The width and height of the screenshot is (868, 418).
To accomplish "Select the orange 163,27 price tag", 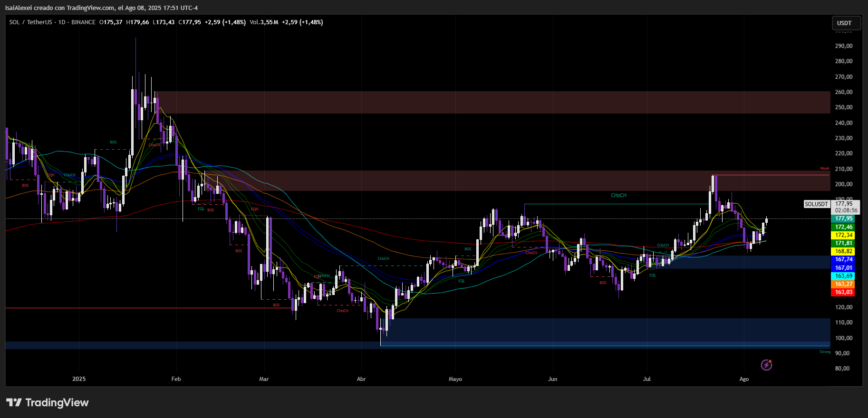I will 844,284.
